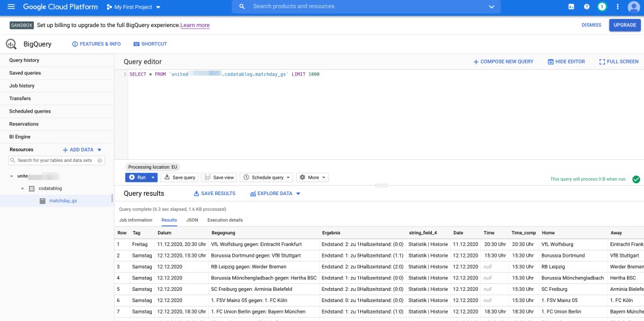Image resolution: width=644 pixels, height=321 pixels.
Task: Open Scheduled queries in sidebar
Action: pyautogui.click(x=57, y=111)
